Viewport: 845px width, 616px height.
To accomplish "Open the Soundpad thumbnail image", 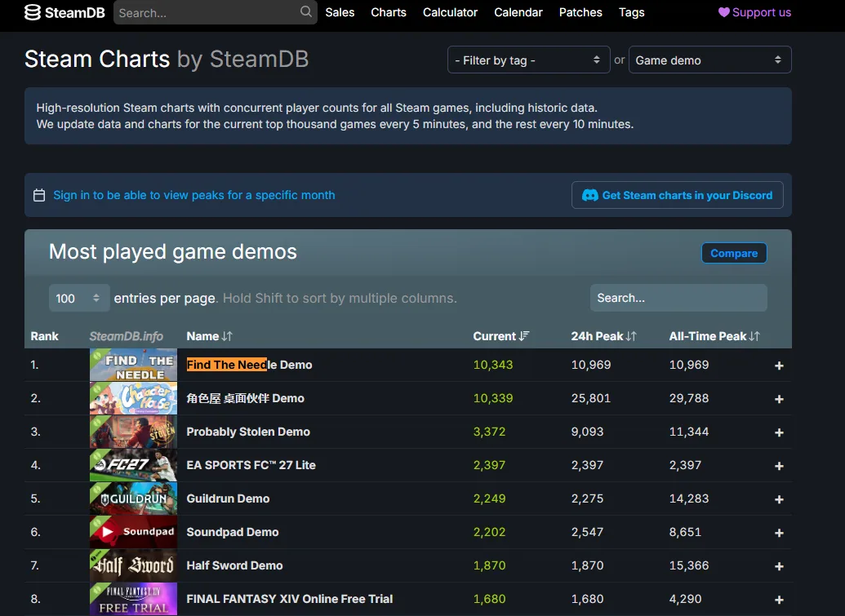I will point(133,532).
